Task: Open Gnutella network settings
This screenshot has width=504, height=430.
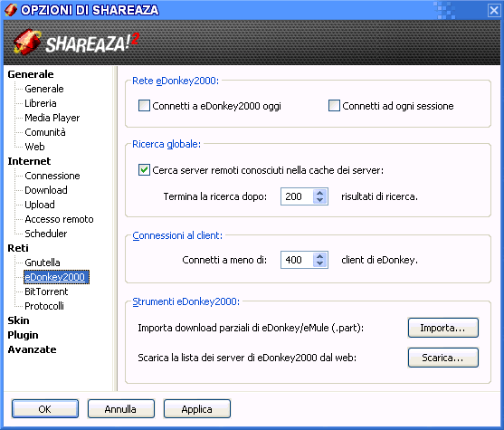Action: (x=43, y=263)
